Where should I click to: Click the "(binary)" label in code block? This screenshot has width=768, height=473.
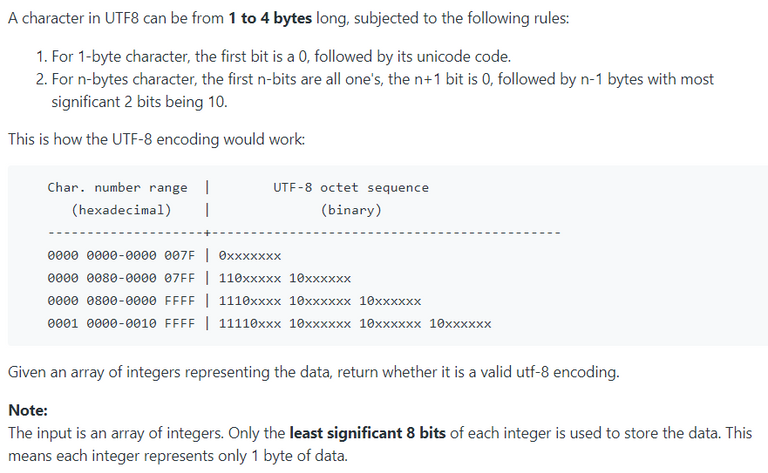coord(351,210)
